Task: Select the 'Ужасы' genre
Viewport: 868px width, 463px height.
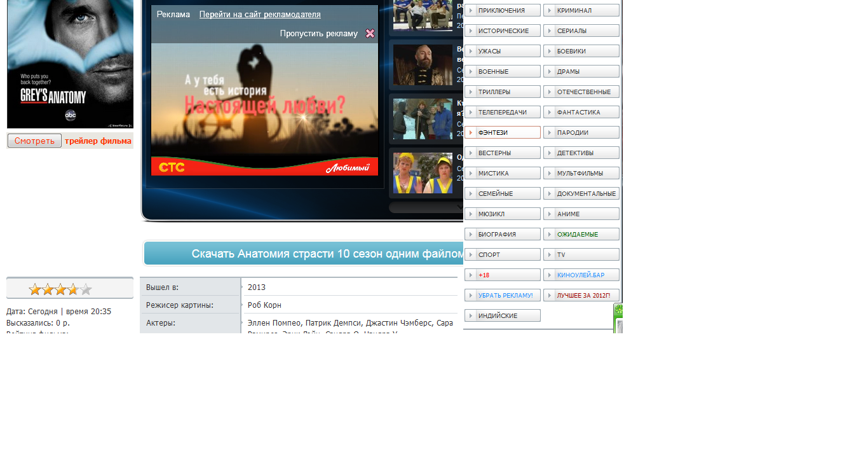Action: (x=503, y=52)
